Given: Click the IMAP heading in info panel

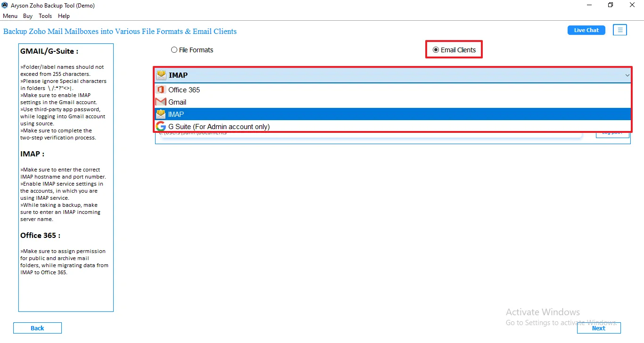Looking at the screenshot, I should (x=33, y=154).
